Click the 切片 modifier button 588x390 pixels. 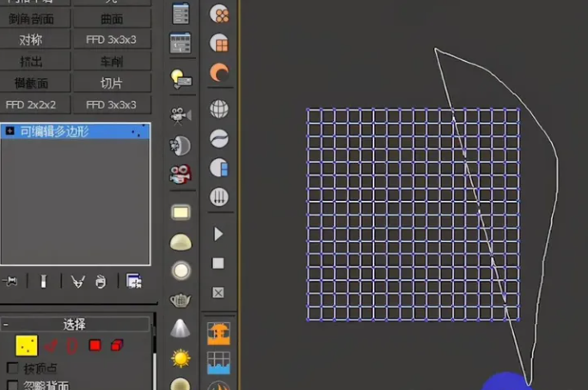pyautogui.click(x=111, y=83)
